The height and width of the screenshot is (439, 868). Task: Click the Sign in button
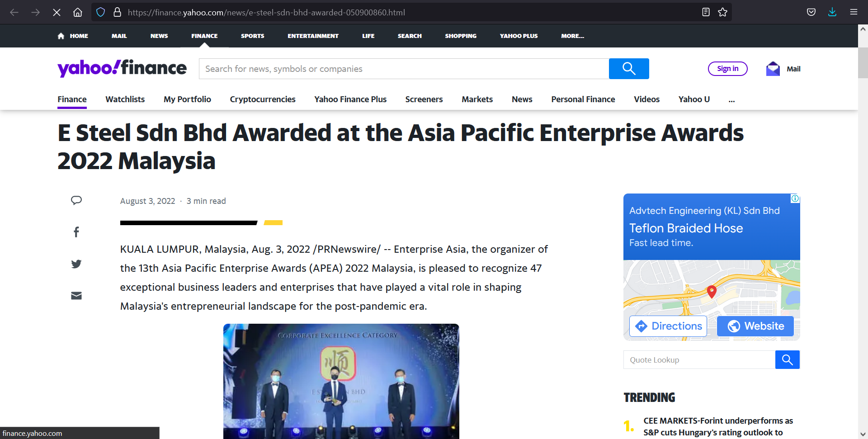click(727, 69)
